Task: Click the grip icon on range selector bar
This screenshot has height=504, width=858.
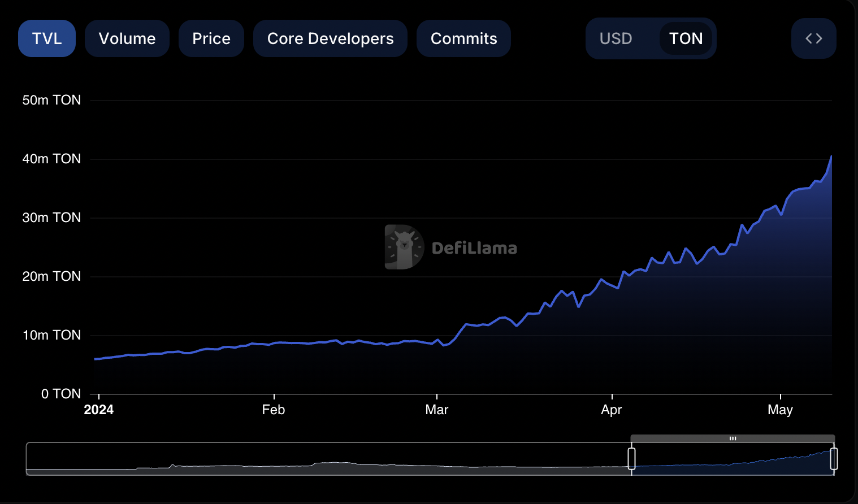Action: (733, 438)
